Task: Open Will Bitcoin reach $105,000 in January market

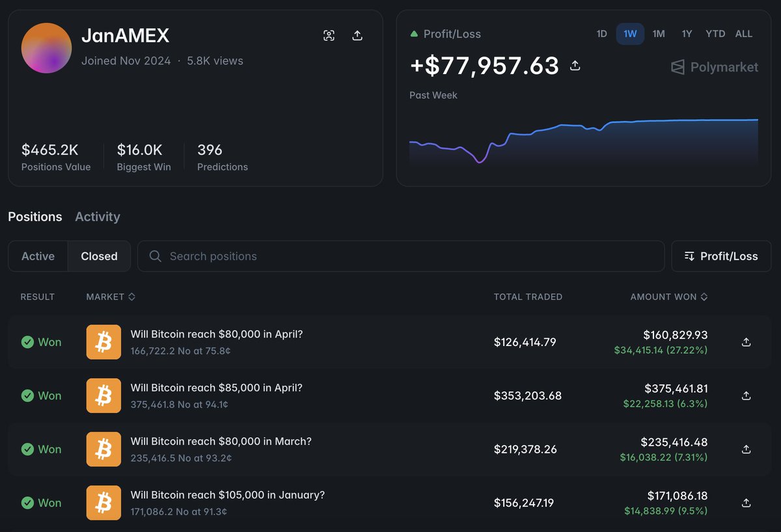Action: pyautogui.click(x=228, y=495)
